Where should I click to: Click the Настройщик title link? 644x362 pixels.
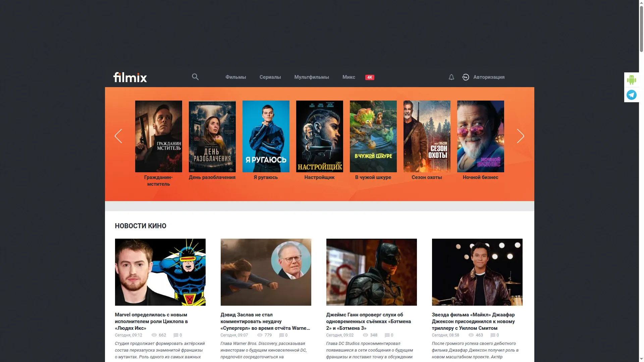[x=320, y=177]
